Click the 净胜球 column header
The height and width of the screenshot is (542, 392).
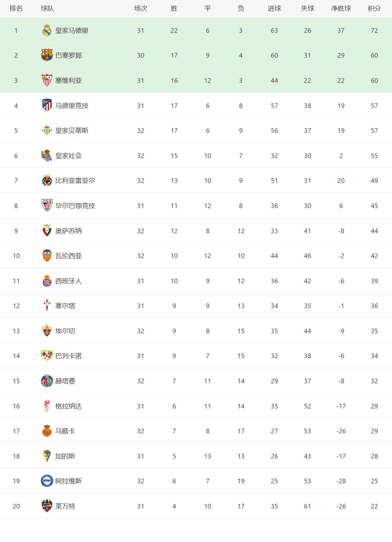tap(341, 9)
